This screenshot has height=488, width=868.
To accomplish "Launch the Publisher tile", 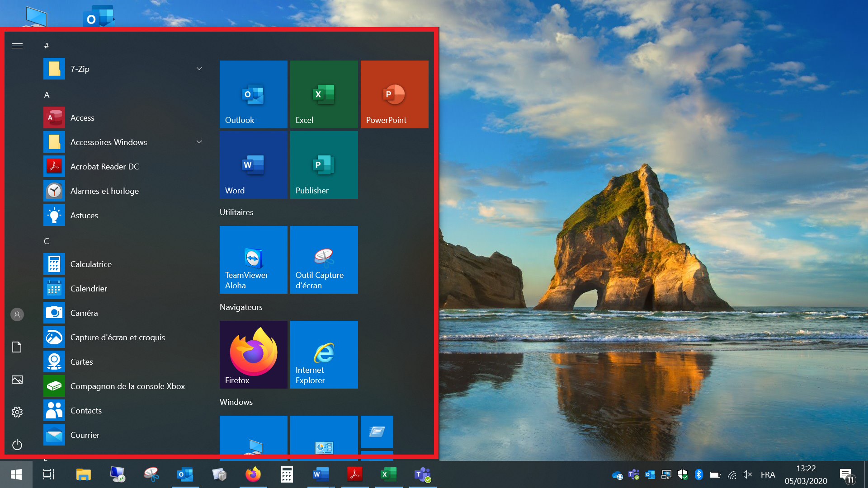I will click(324, 165).
